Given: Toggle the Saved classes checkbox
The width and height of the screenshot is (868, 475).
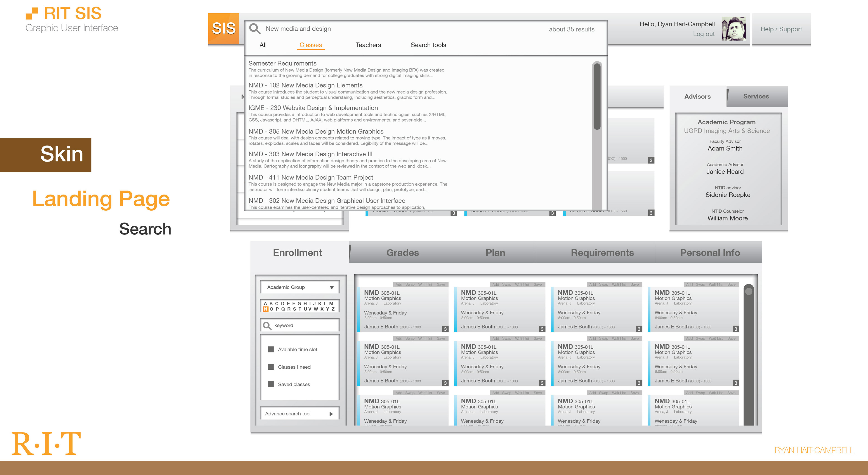Looking at the screenshot, I should (271, 384).
